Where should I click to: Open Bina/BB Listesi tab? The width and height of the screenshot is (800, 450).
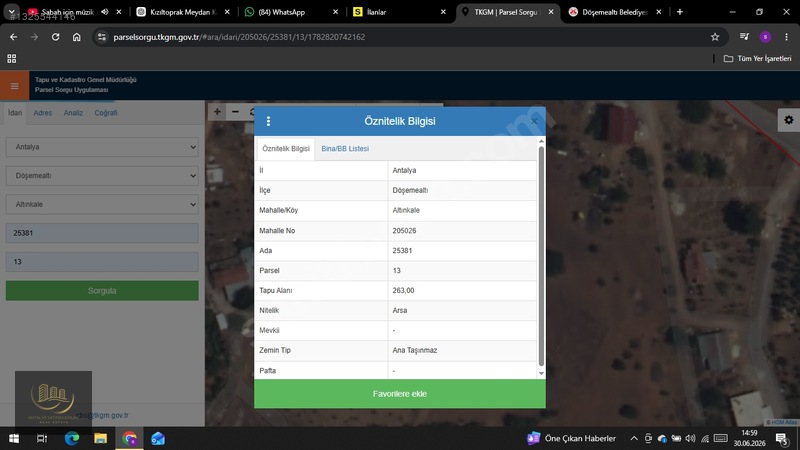(x=345, y=148)
